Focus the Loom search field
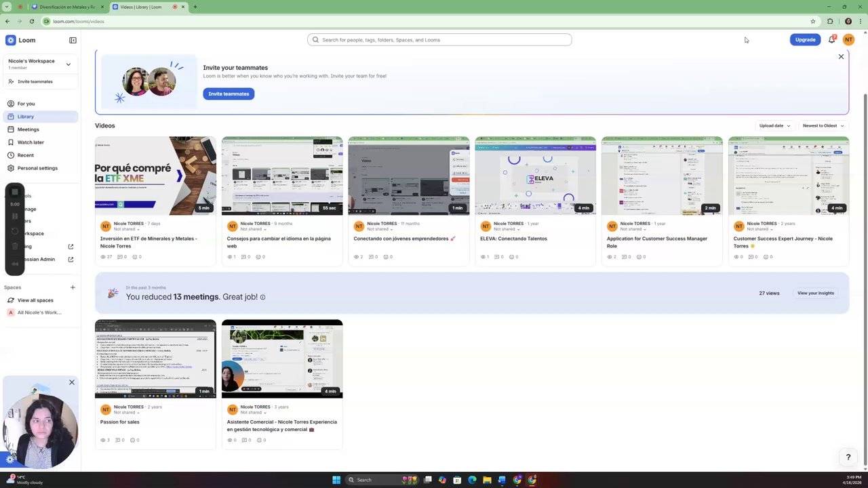This screenshot has height=488, width=868. pos(439,40)
